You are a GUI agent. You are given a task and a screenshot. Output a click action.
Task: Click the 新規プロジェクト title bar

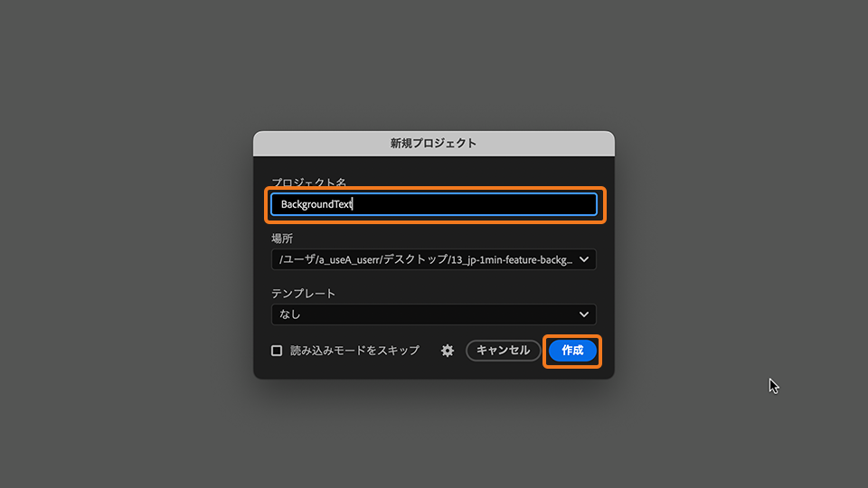tap(434, 144)
